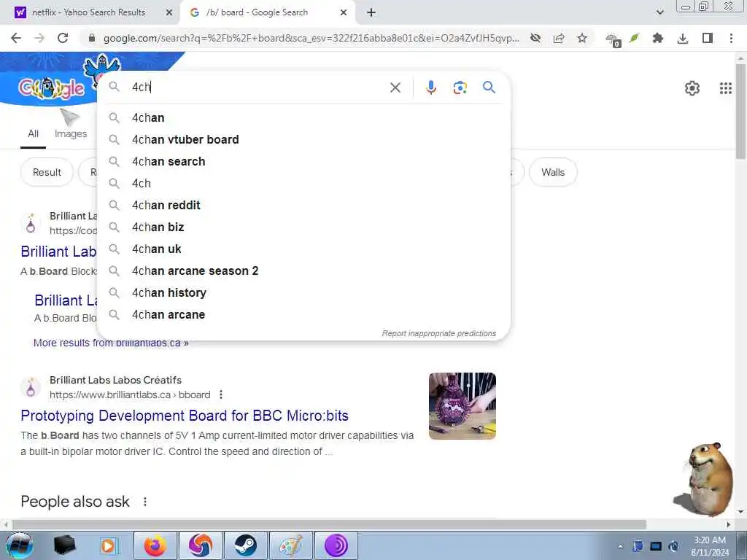Open Tor Browser purple taskbar icon

(x=336, y=545)
